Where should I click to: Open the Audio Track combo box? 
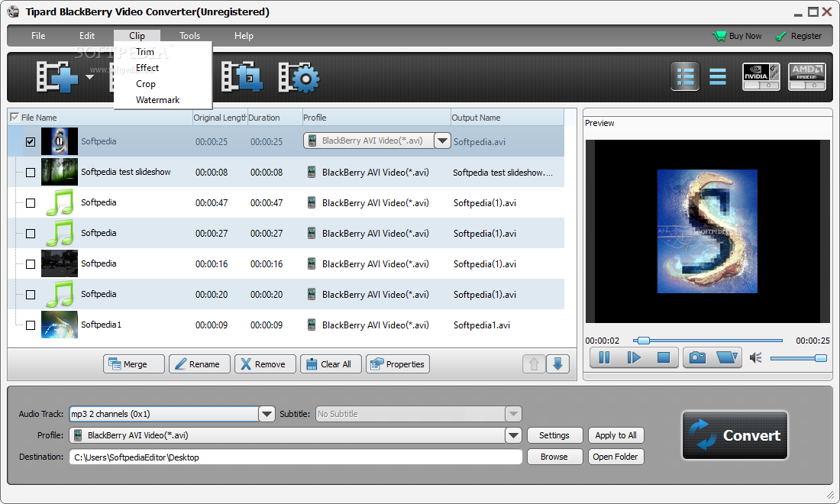[172, 414]
